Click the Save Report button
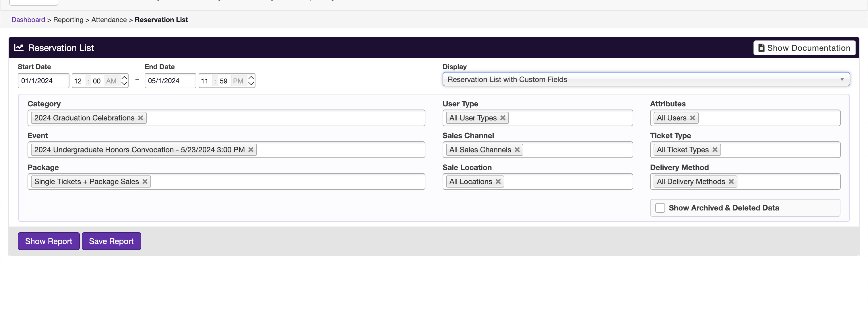868x320 pixels. (111, 241)
